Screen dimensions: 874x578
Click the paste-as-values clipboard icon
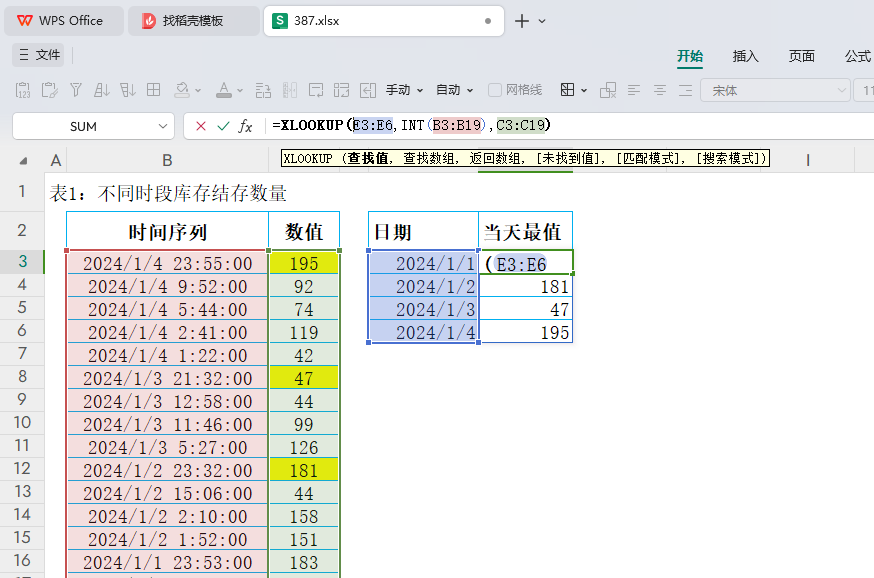23,90
